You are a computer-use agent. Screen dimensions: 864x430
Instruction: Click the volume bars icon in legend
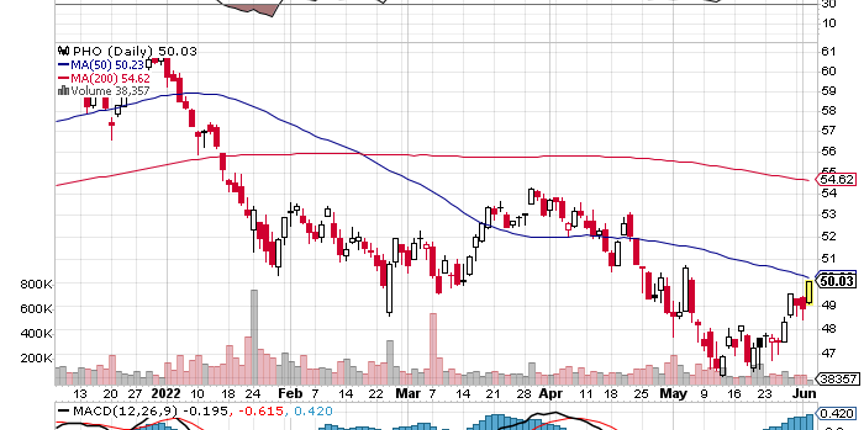point(63,90)
